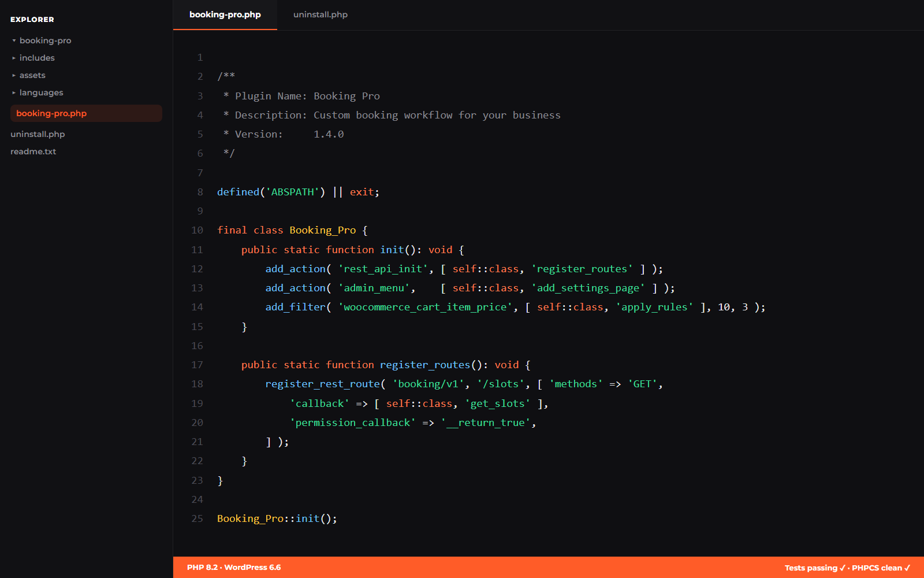Click the '/slots' string
This screenshot has height=578, width=924.
501,384
